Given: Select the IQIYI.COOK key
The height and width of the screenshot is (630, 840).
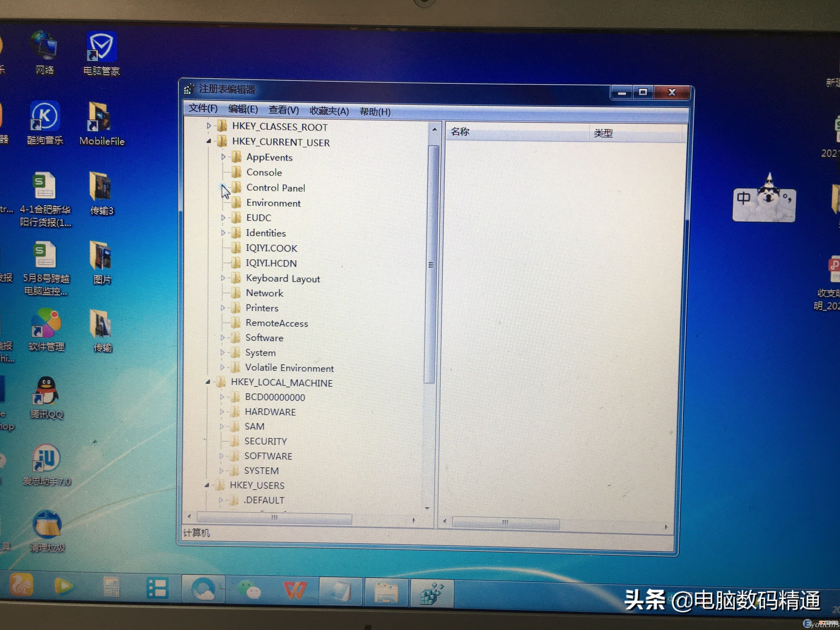Looking at the screenshot, I should (x=271, y=248).
